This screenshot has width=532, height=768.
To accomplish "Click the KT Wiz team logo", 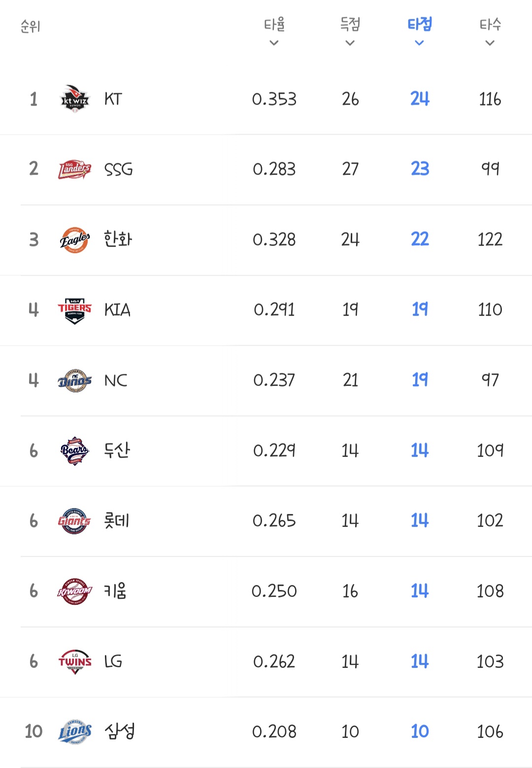I will [x=75, y=99].
